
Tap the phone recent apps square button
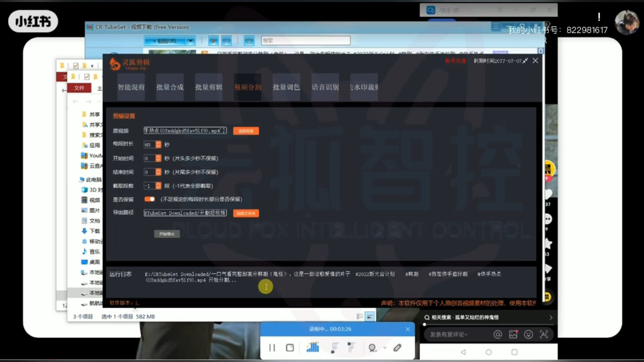click(514, 352)
